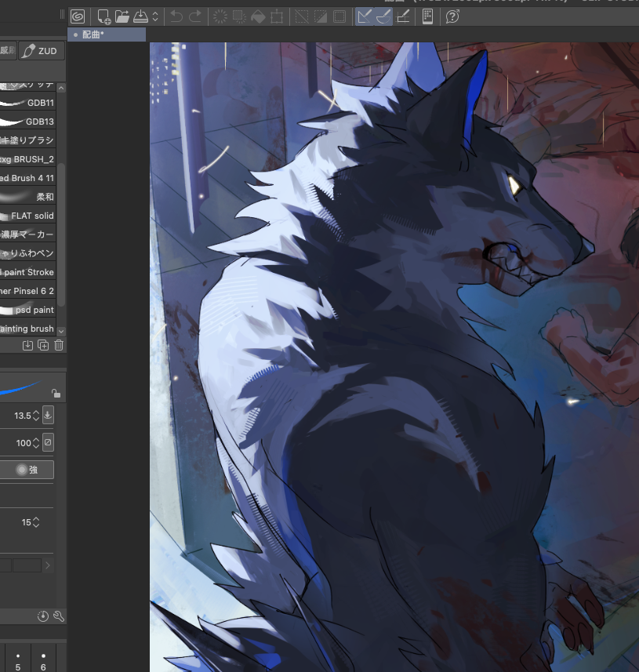Select the 塗りブラシ brush
The height and width of the screenshot is (672, 639).
click(x=28, y=140)
